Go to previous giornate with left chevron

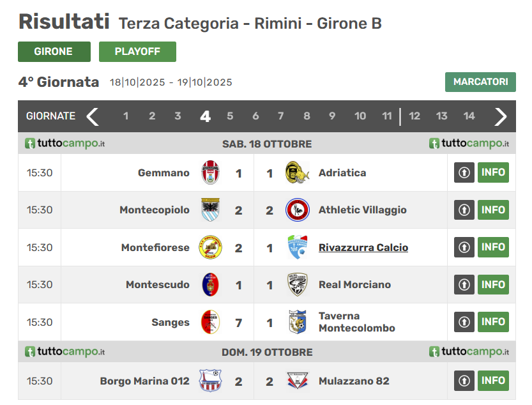(93, 116)
